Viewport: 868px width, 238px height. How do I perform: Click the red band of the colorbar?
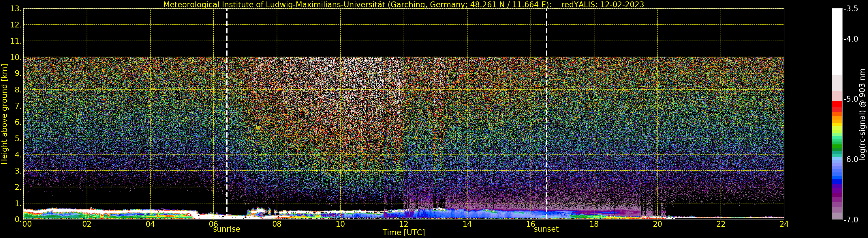pos(837,106)
